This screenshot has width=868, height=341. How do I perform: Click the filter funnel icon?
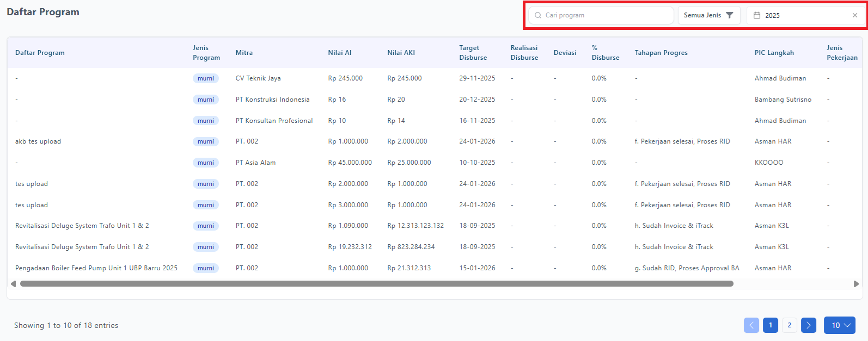coord(730,15)
